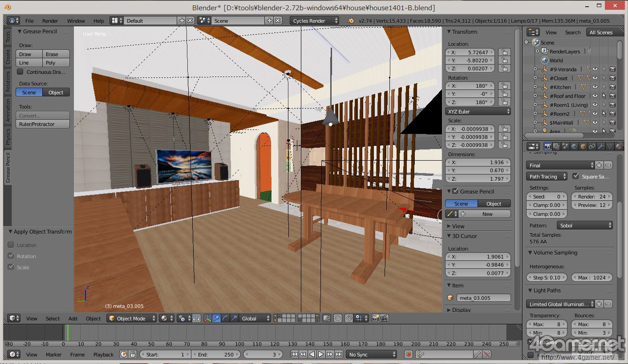
Task: Open the Object properties cube tab
Action: pos(583,146)
